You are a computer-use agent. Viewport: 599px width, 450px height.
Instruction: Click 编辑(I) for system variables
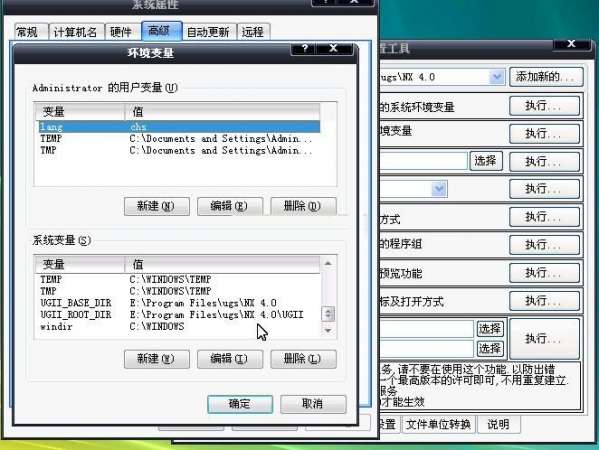(x=230, y=359)
